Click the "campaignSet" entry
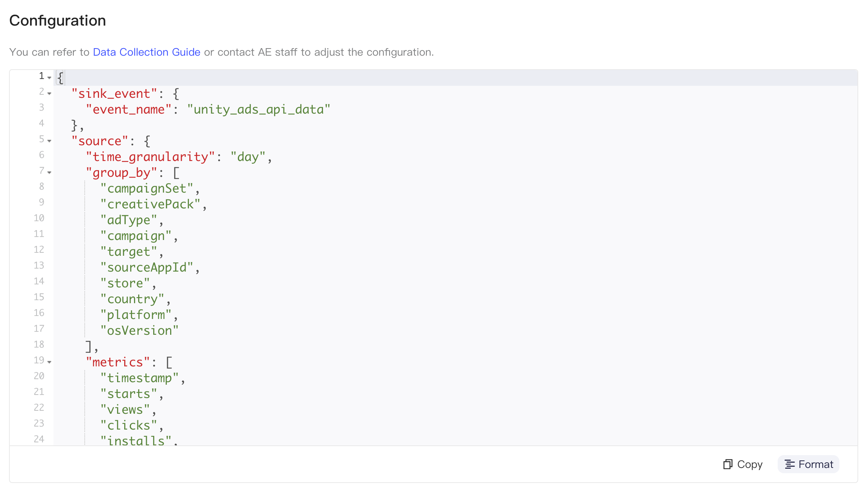 [x=147, y=188]
